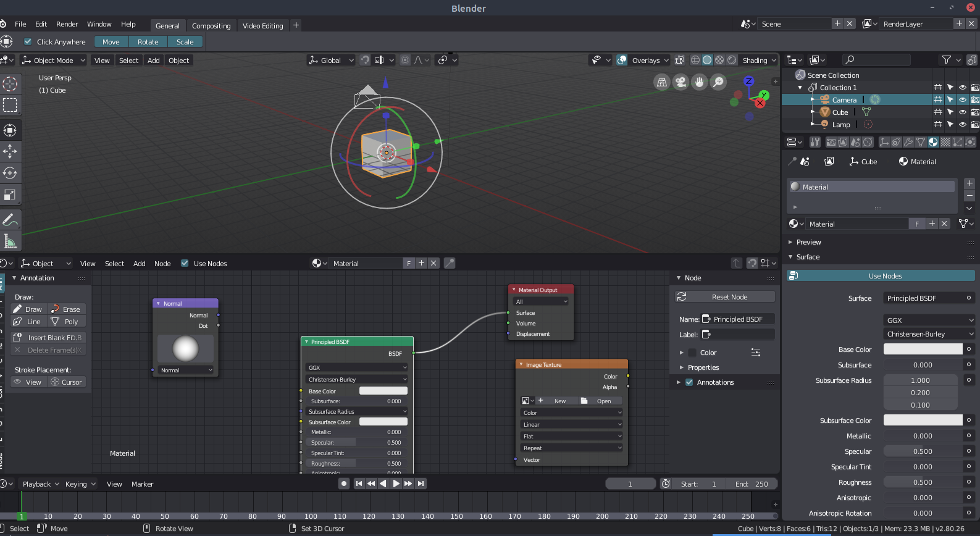
Task: Activate the Select Box tool
Action: pos(10,105)
